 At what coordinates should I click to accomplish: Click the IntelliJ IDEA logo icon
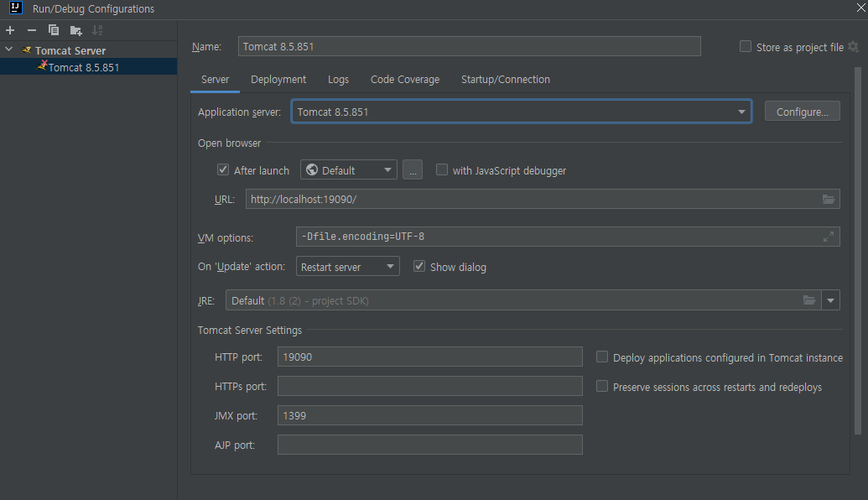(x=15, y=8)
